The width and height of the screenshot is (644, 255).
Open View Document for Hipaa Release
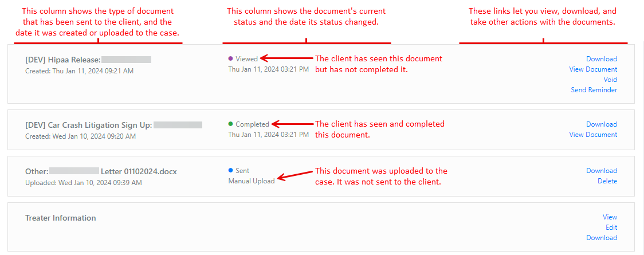coord(593,69)
